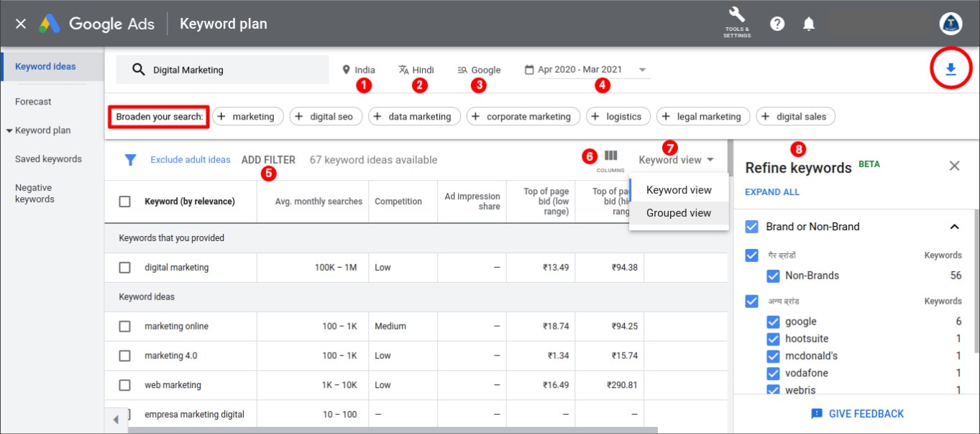Uncheck the vodafone brand checkbox

[773, 373]
